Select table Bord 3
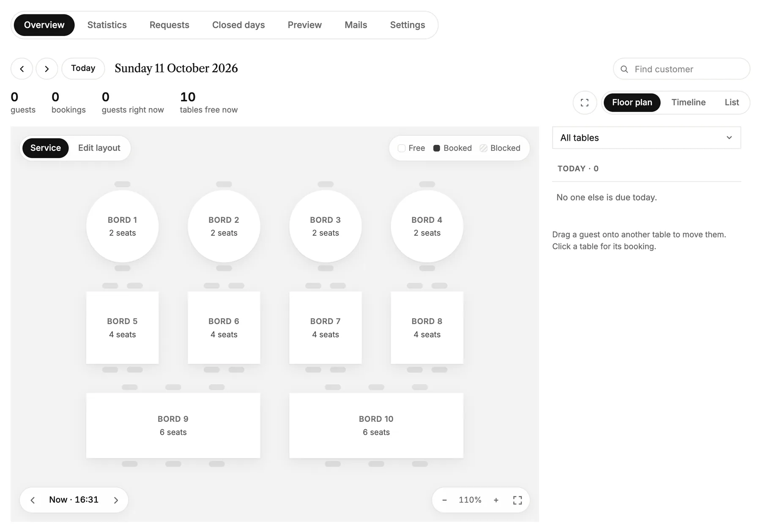The height and width of the screenshot is (532, 761). pyautogui.click(x=326, y=226)
